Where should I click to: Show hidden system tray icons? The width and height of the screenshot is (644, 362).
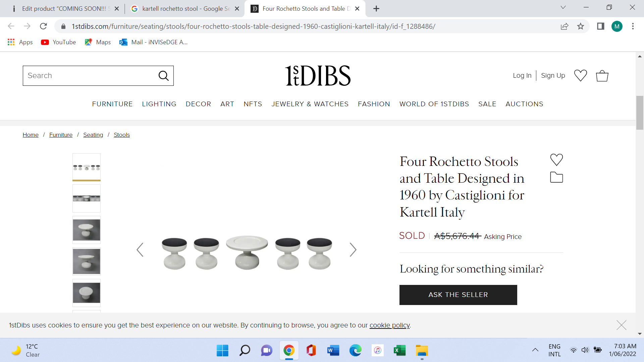[x=535, y=350]
